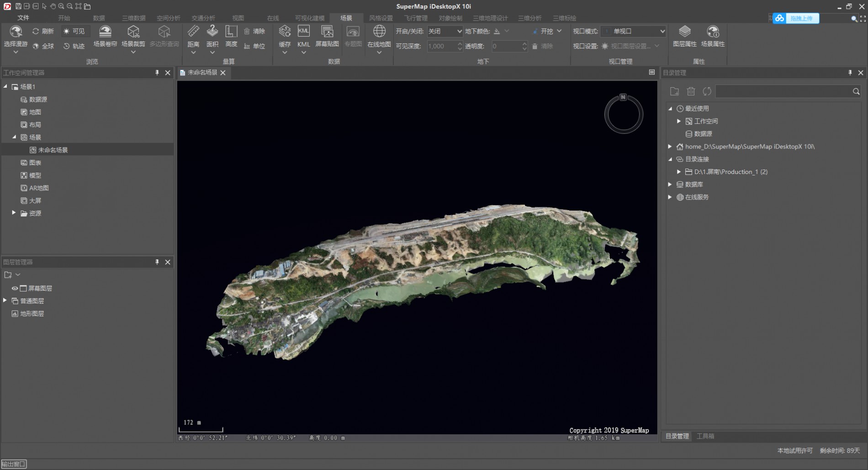Open the 开启/关闭 underground dropdown
The width and height of the screenshot is (868, 470).
(445, 31)
